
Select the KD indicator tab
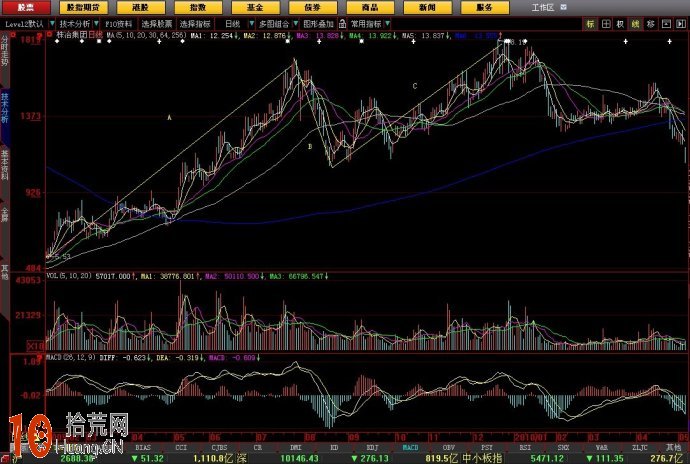(x=334, y=447)
